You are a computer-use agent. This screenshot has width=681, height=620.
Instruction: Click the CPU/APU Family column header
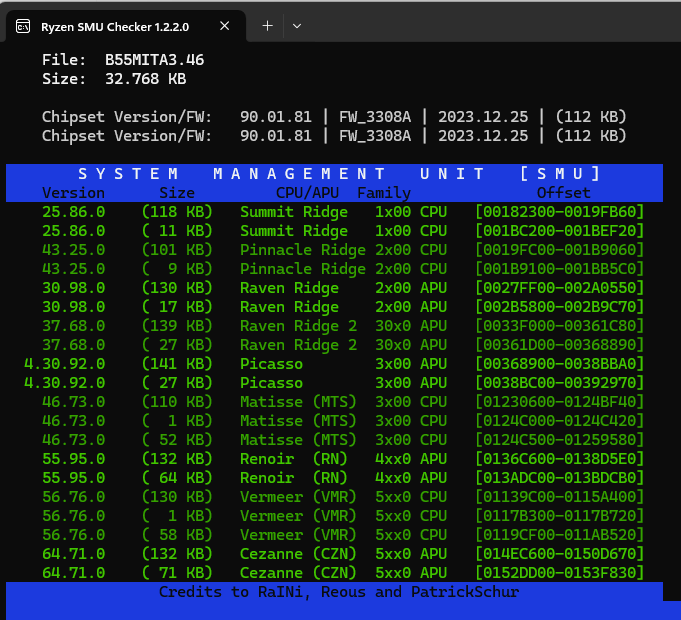point(344,193)
